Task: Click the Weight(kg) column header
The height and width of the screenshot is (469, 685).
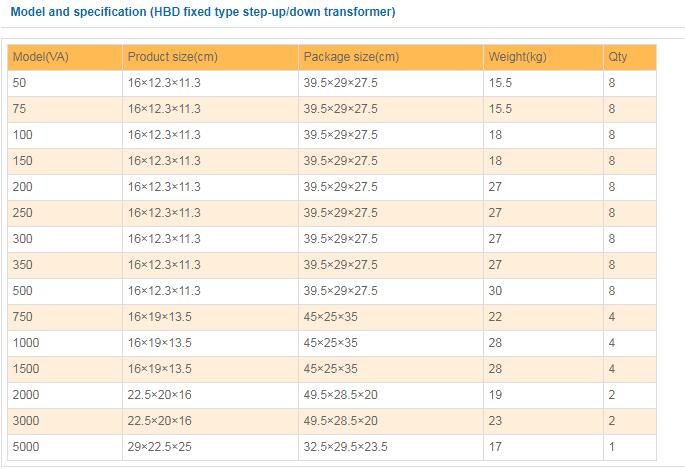Action: [543, 57]
